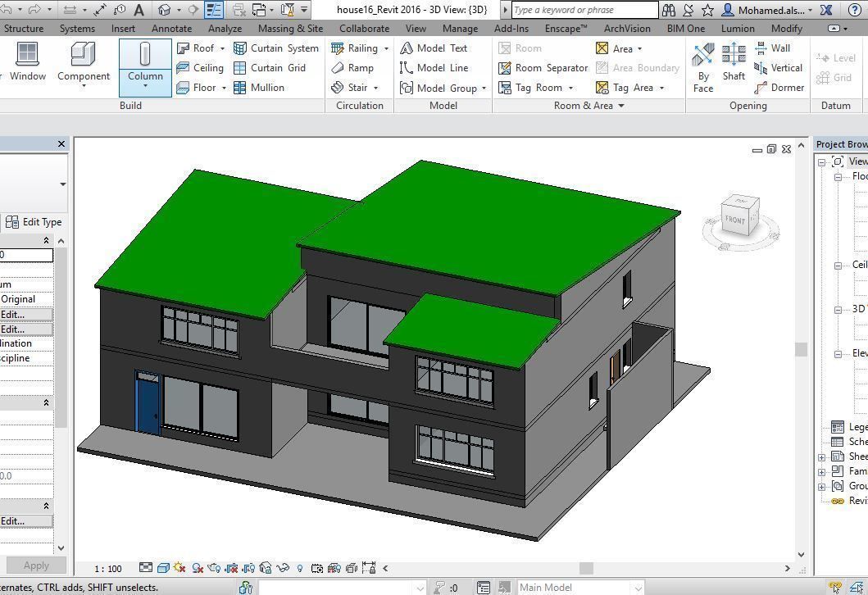
Task: Select the Ceiling tool
Action: click(200, 67)
